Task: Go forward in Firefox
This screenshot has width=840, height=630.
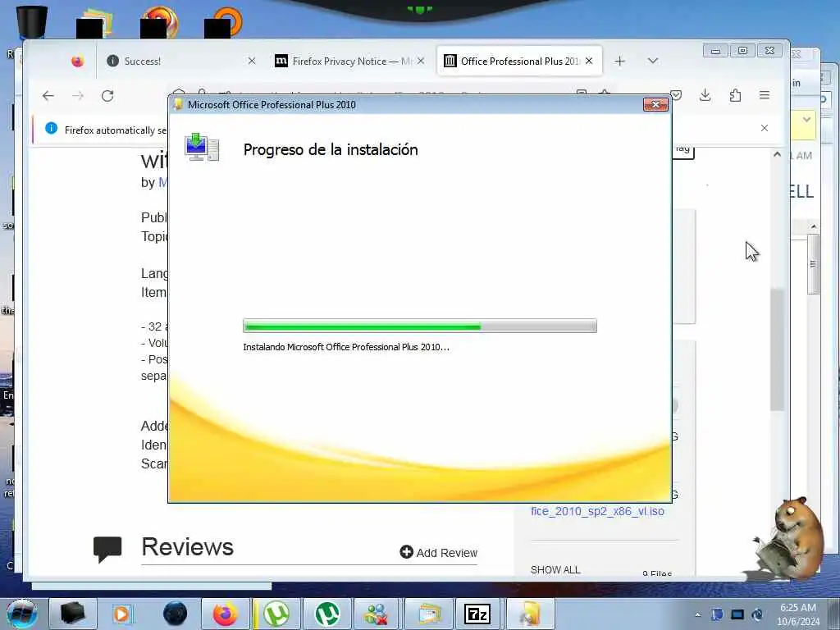Action: point(78,96)
